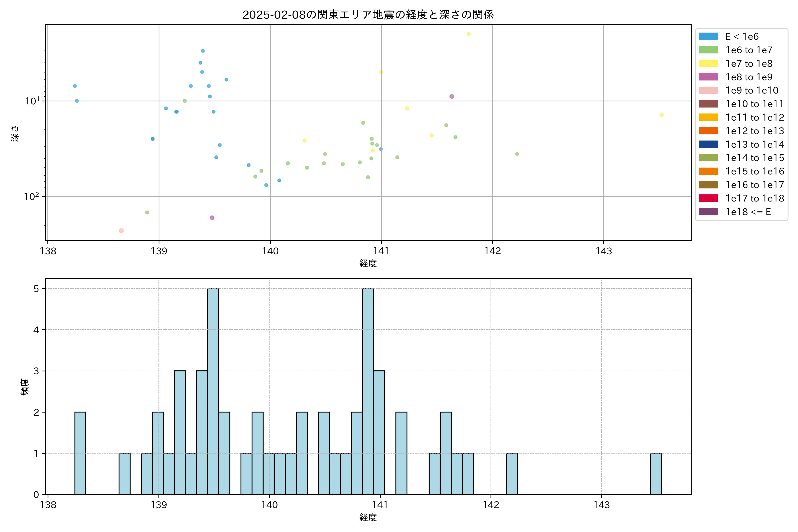This screenshot has width=798, height=532.
Task: Click the green 1e6 to 1e7 legend swatch
Action: [x=708, y=50]
